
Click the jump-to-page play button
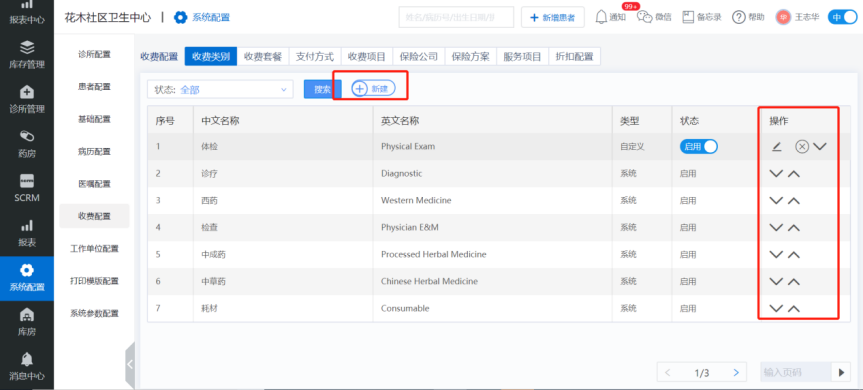[x=841, y=372]
